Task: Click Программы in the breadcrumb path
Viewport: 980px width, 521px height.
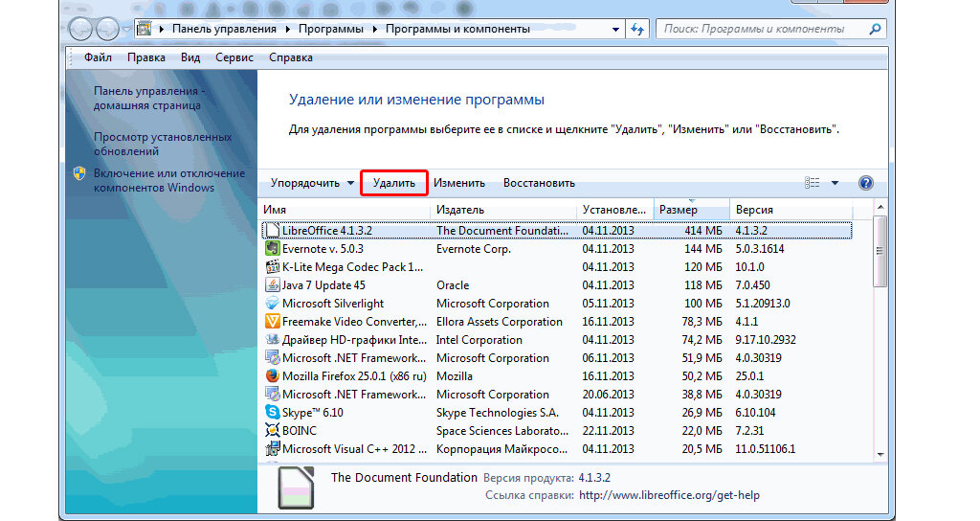Action: click(331, 29)
